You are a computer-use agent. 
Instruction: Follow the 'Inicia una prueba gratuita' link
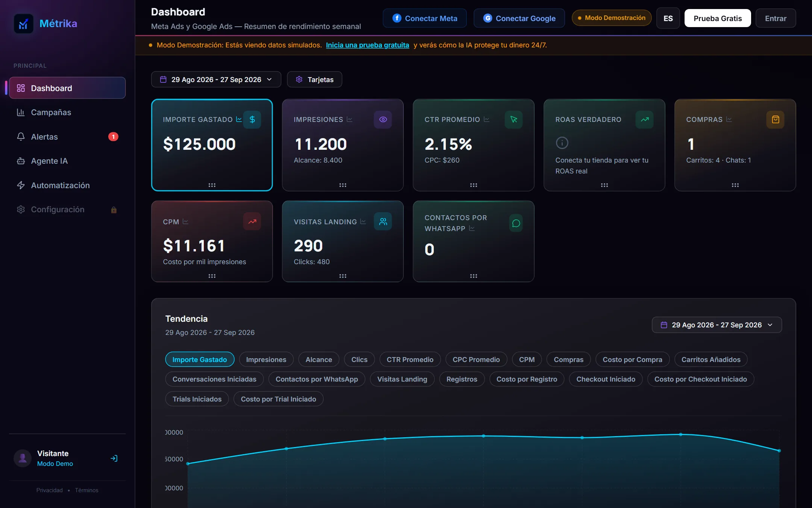367,45
